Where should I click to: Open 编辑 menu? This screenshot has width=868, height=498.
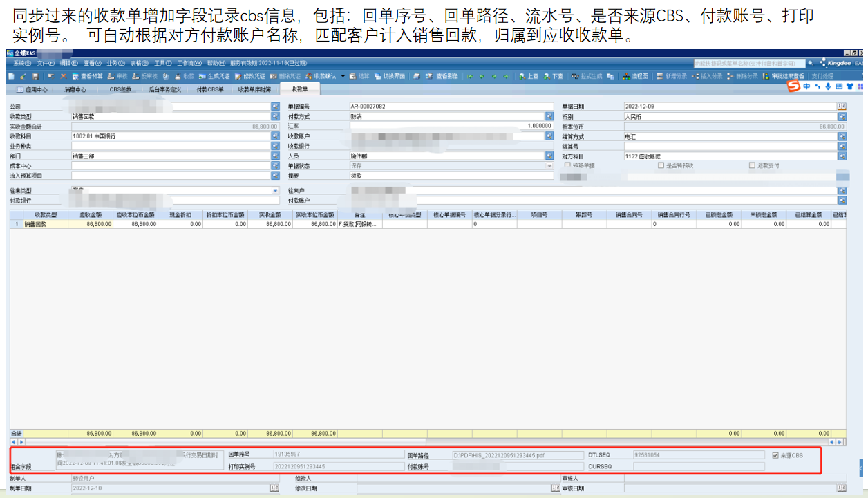click(69, 63)
